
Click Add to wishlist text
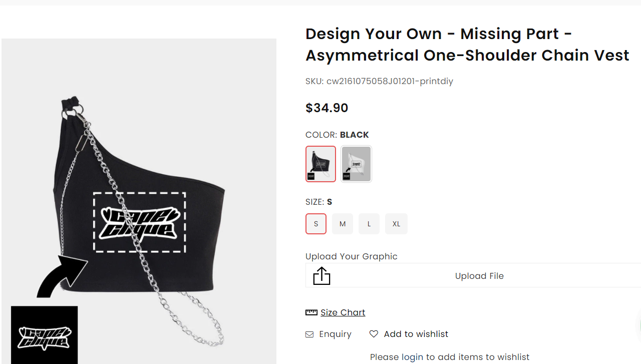pyautogui.click(x=416, y=334)
